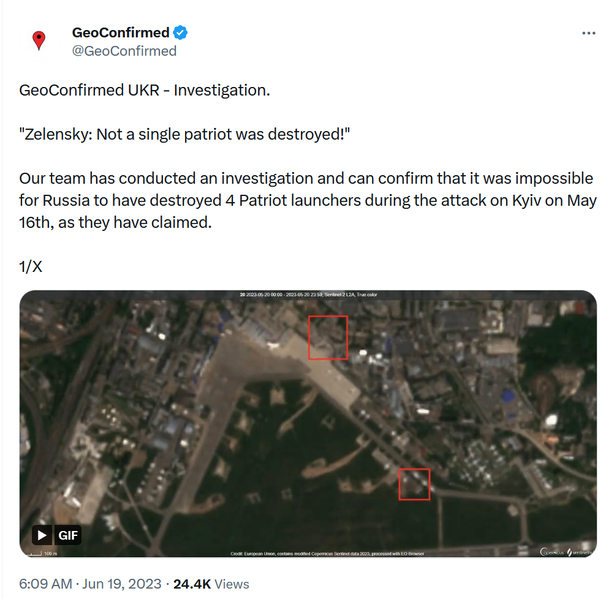Open the GeoConfirmed display name link
614x599 pixels.
click(x=120, y=33)
